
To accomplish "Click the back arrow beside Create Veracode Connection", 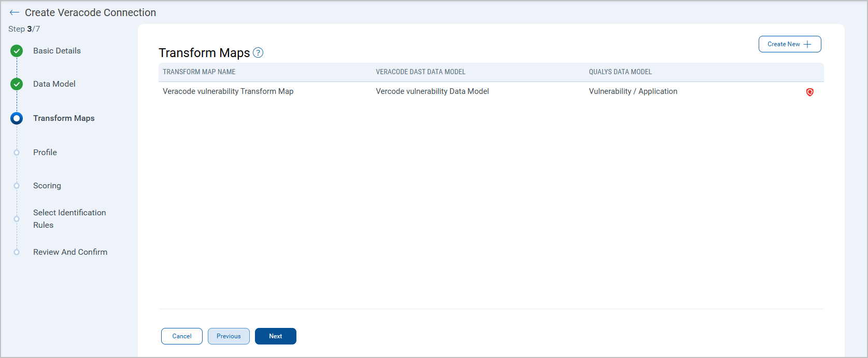I will (x=14, y=12).
